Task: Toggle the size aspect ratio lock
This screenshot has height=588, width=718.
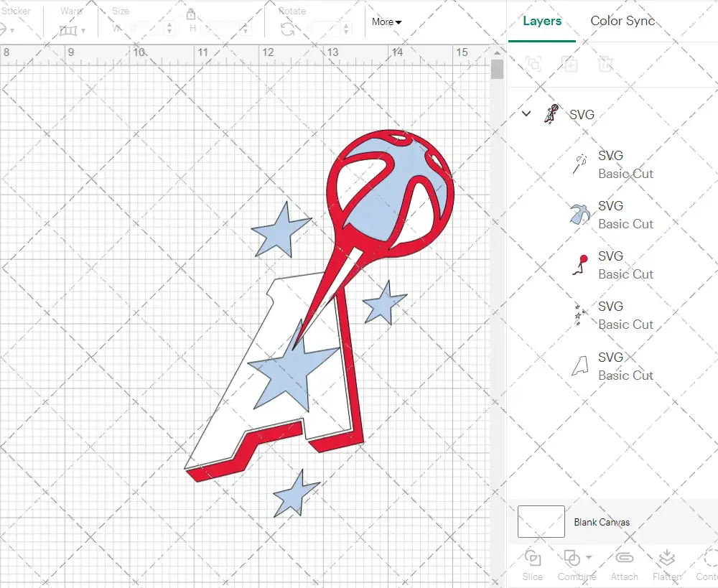Action: 191,14
